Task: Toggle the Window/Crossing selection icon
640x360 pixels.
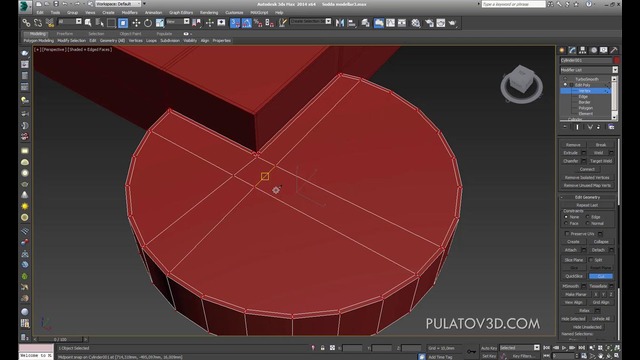Action: (123, 23)
